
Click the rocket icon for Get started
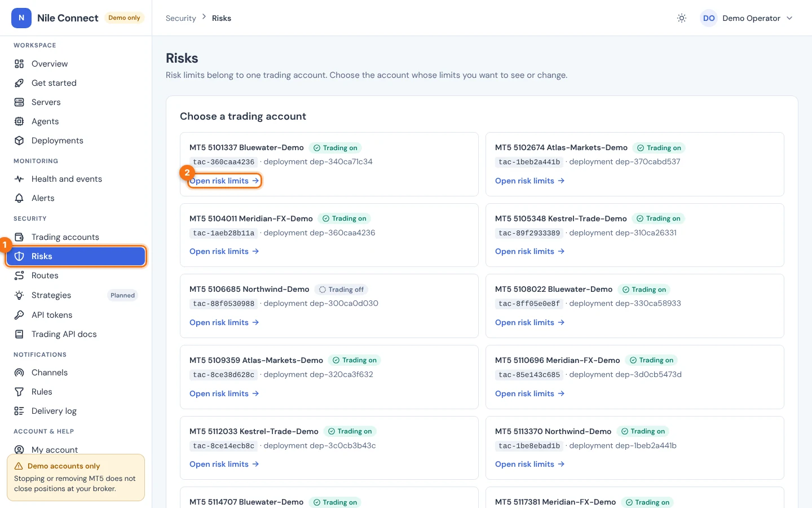tap(19, 83)
